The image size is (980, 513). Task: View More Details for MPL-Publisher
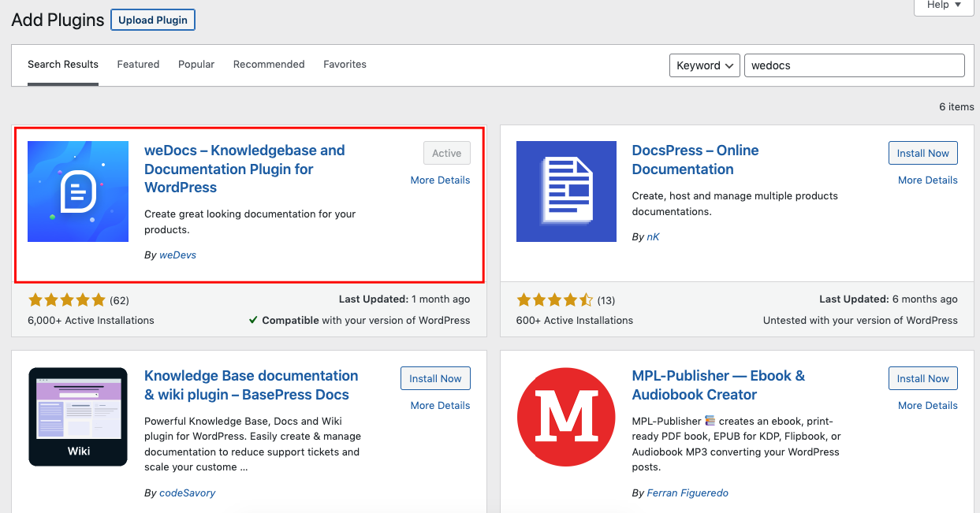tap(928, 406)
